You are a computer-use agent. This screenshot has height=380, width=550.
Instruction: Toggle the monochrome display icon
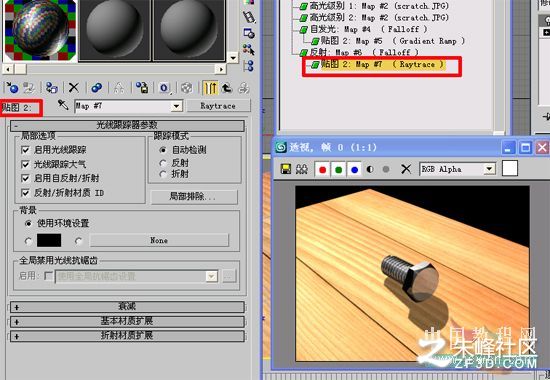386,169
